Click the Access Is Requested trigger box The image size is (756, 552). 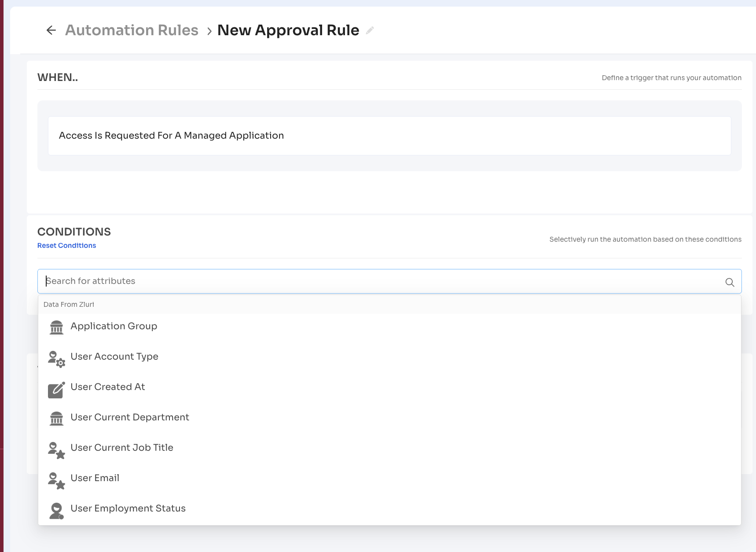coord(389,136)
